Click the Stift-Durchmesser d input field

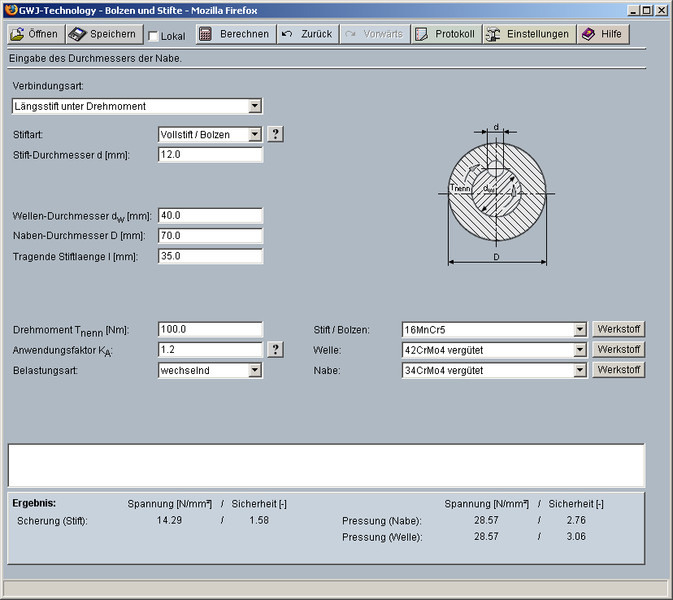[x=210, y=155]
